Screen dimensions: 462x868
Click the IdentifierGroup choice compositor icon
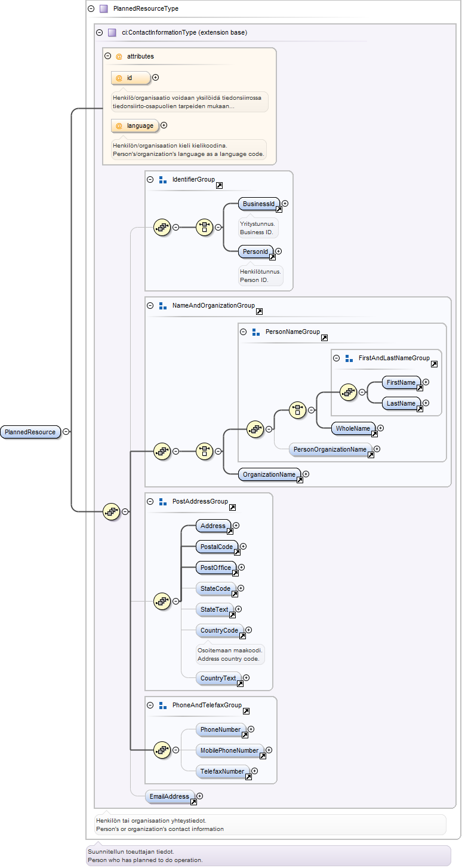(x=205, y=228)
